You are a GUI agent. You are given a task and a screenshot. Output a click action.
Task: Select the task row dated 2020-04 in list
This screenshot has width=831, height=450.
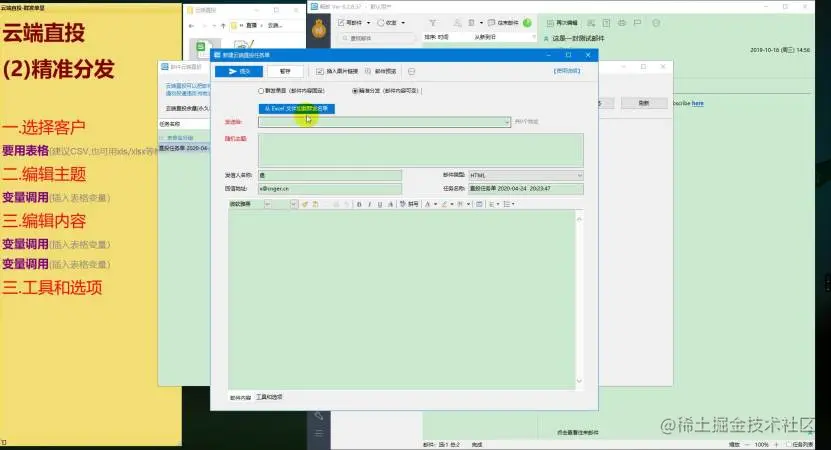point(184,148)
